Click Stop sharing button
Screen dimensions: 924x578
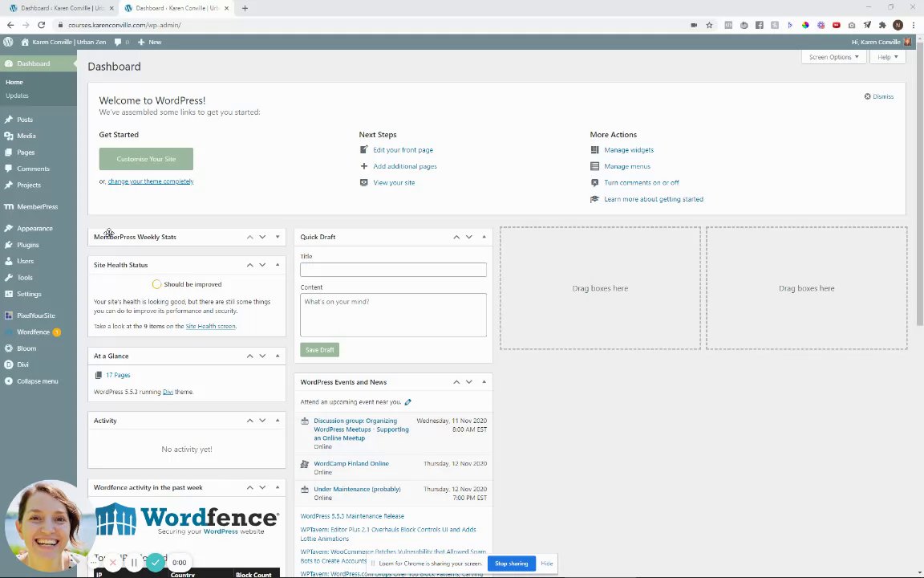[x=512, y=564]
